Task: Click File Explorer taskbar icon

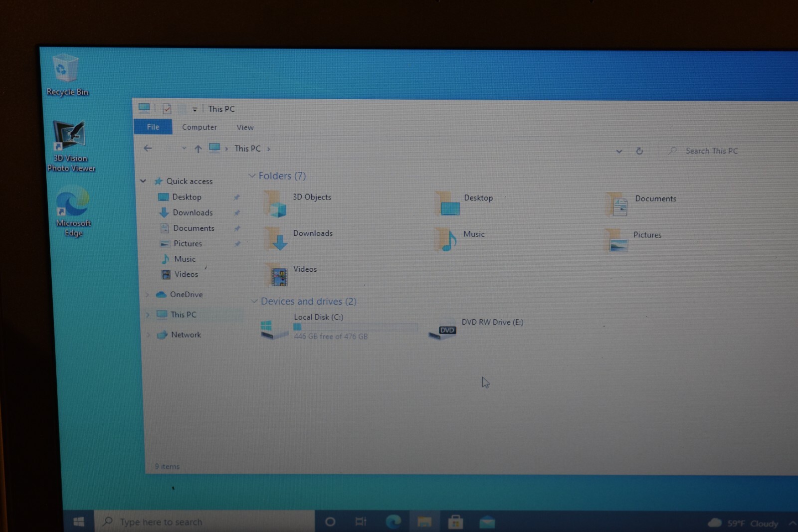Action: pos(424,522)
